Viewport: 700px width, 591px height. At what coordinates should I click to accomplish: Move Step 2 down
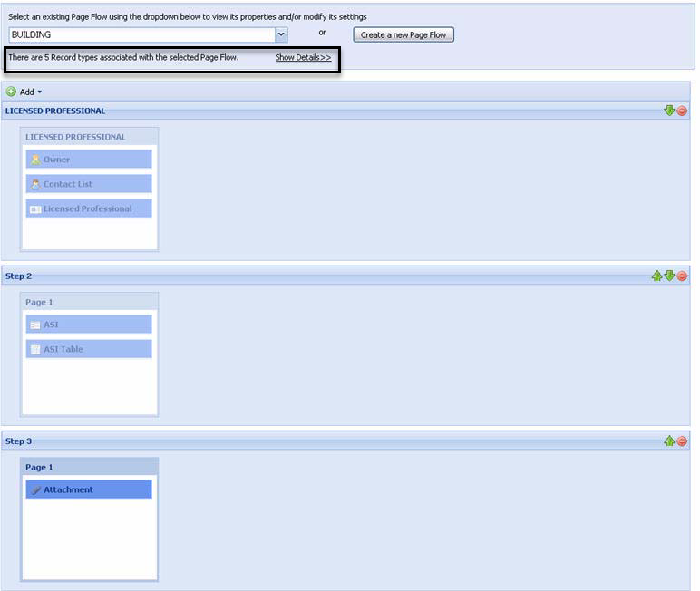(669, 276)
